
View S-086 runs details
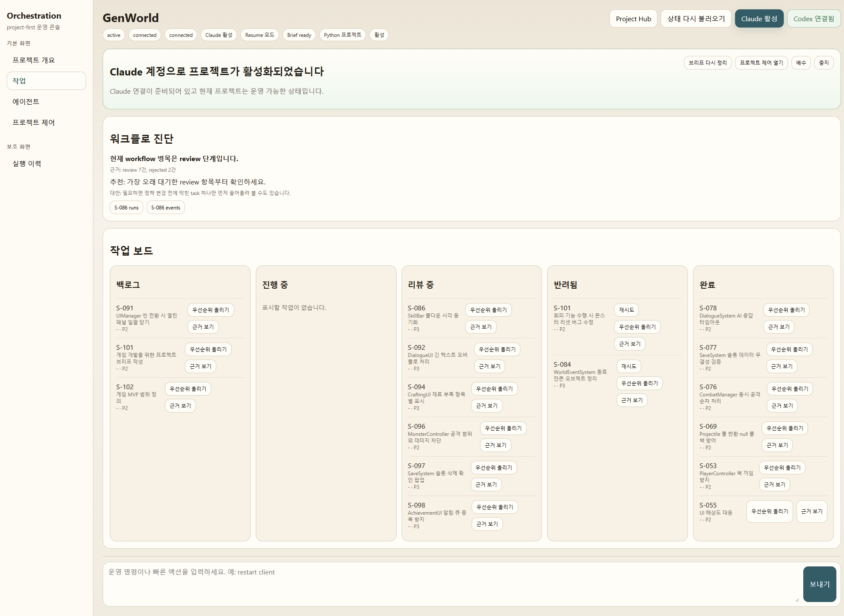pyautogui.click(x=126, y=207)
